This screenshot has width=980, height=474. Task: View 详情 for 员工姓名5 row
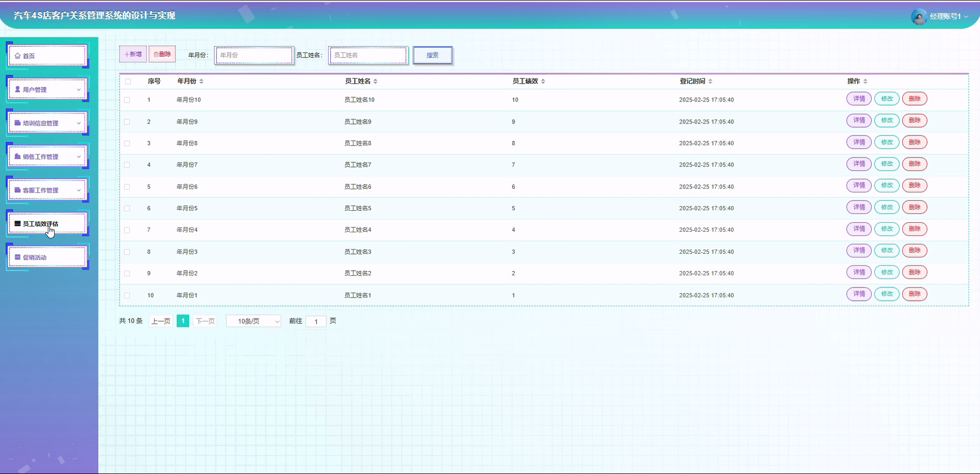coord(859,208)
